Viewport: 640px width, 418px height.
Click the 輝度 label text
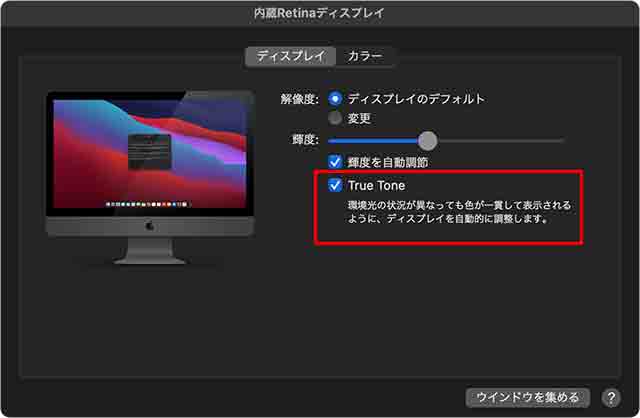coord(305,140)
